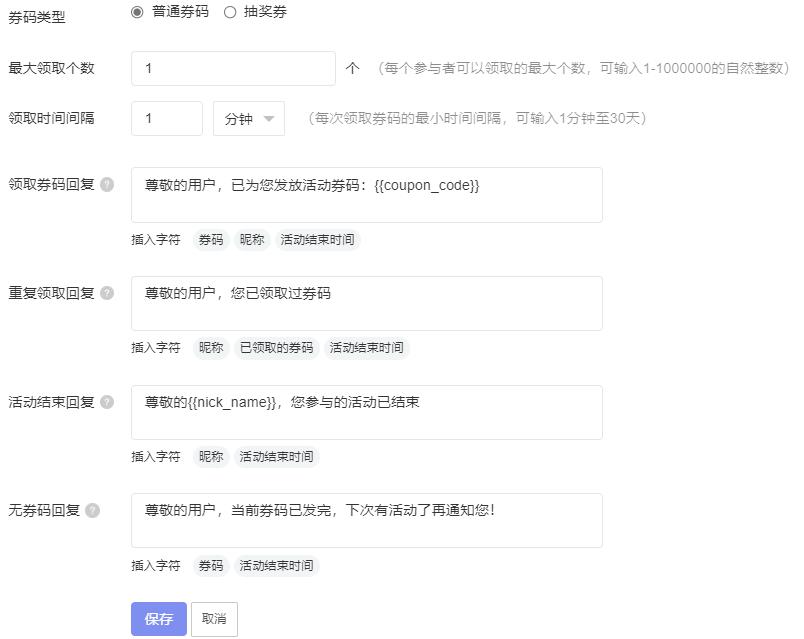Viewport: 804px width, 639px height.
Task: Insert the 券码 tag into 领取券码回复
Action: pos(210,240)
